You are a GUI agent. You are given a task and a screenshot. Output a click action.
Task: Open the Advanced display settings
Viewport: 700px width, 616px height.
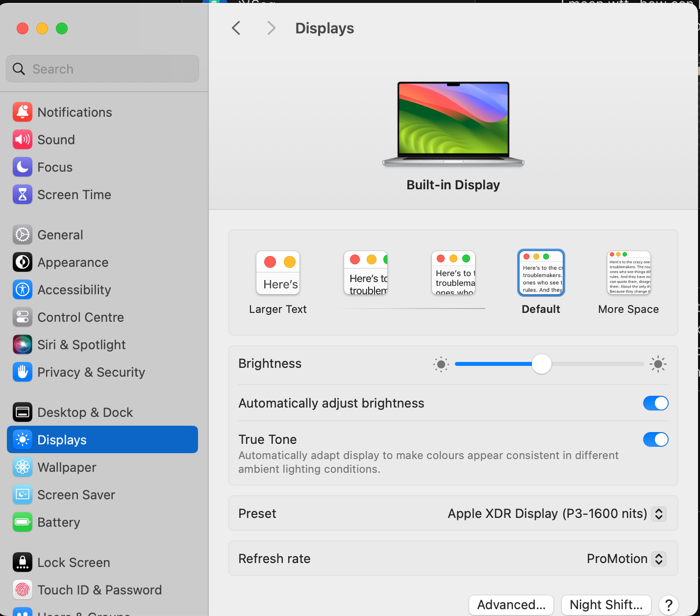click(511, 605)
